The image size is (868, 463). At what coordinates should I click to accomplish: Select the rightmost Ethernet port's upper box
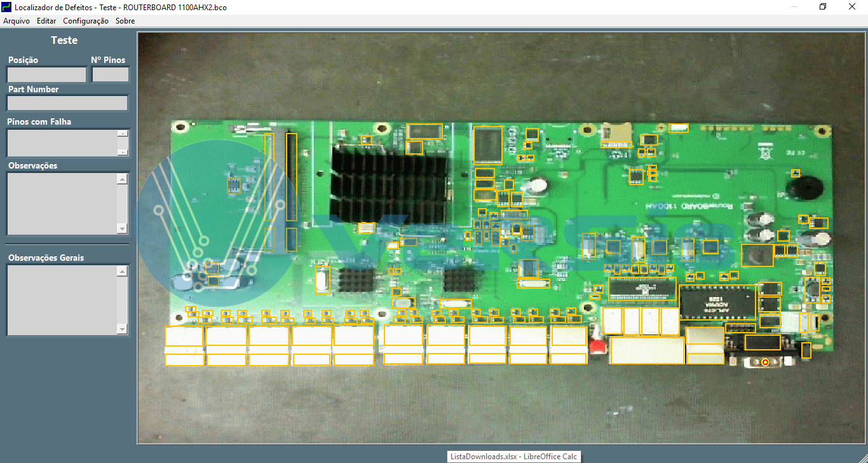pyautogui.click(x=569, y=336)
